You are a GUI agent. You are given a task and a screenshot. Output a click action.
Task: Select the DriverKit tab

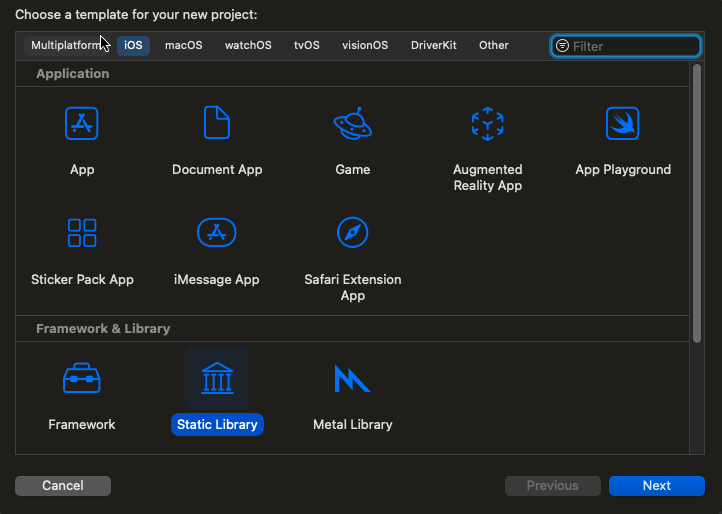(434, 46)
